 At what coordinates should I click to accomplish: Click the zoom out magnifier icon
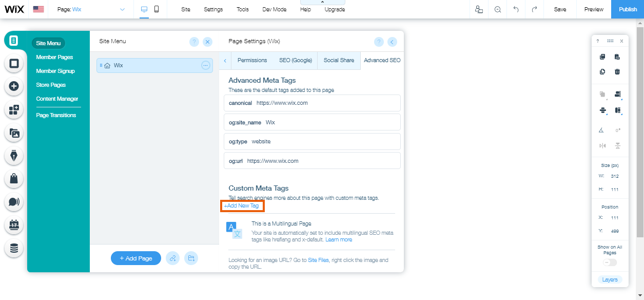click(497, 9)
